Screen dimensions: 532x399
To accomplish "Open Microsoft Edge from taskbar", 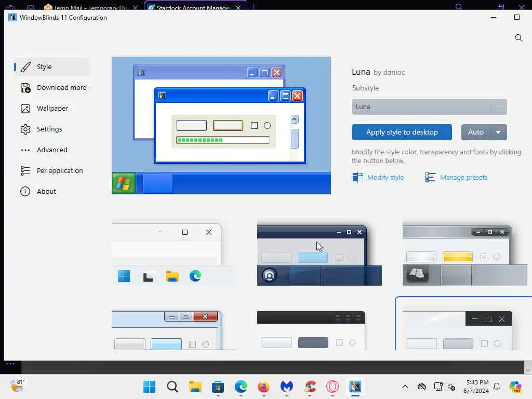I will click(241, 387).
